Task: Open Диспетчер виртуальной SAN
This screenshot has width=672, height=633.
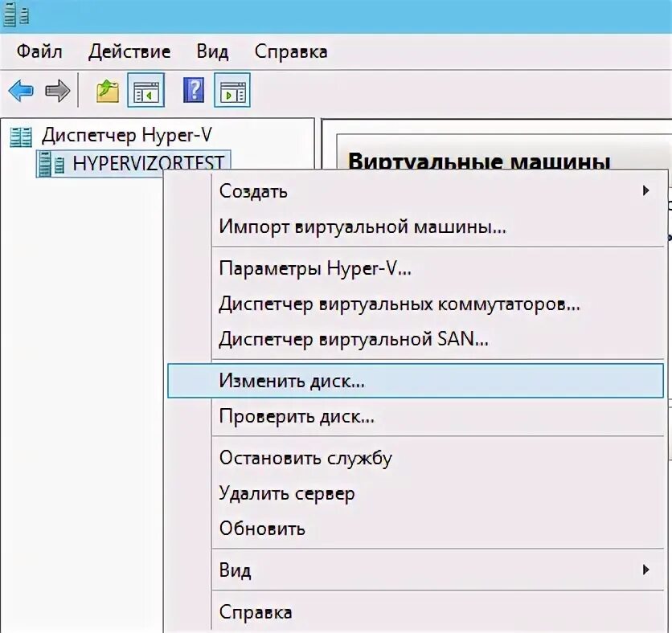Action: (x=416, y=339)
